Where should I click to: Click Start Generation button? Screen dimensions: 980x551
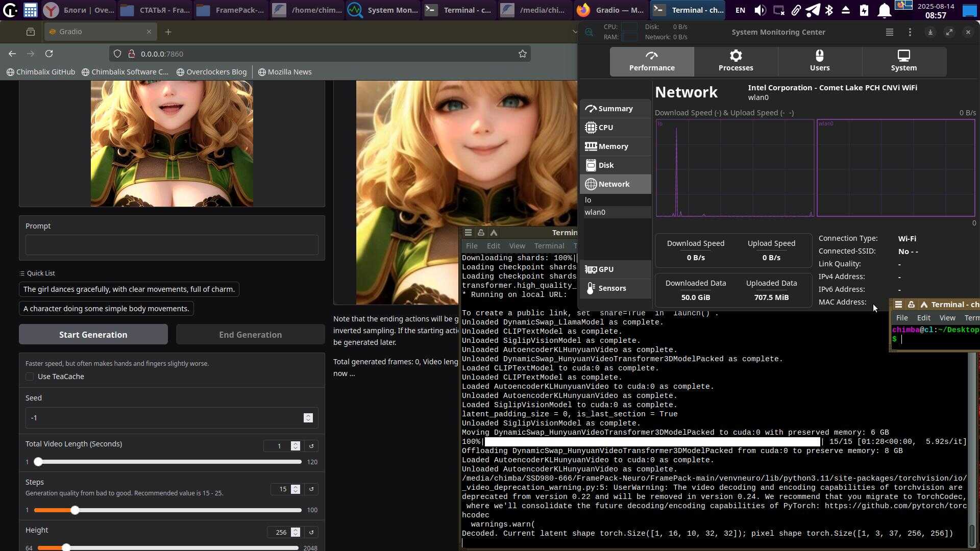[x=93, y=335]
